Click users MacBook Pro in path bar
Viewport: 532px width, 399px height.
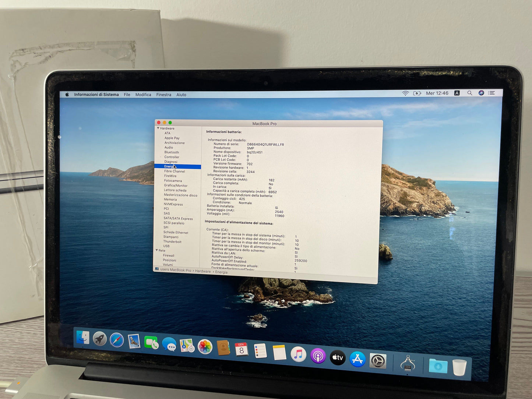(176, 270)
